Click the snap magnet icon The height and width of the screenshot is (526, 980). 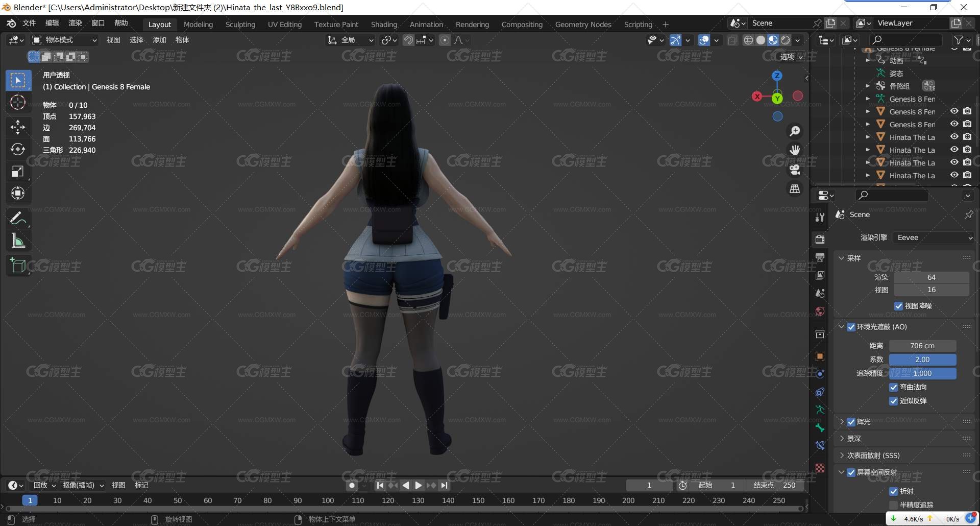pyautogui.click(x=408, y=40)
